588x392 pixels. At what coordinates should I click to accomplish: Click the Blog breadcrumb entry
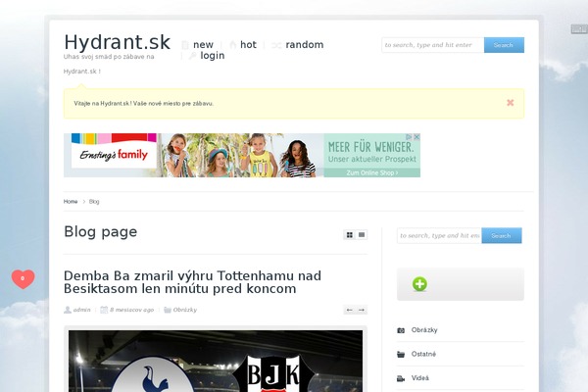coord(94,202)
